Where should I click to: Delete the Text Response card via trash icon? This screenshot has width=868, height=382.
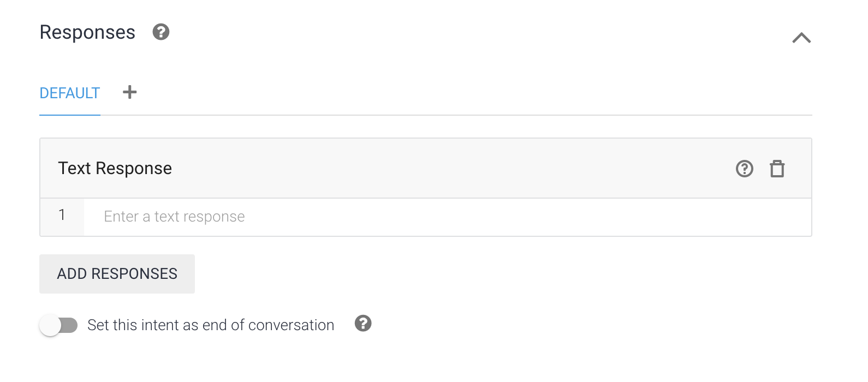[777, 169]
